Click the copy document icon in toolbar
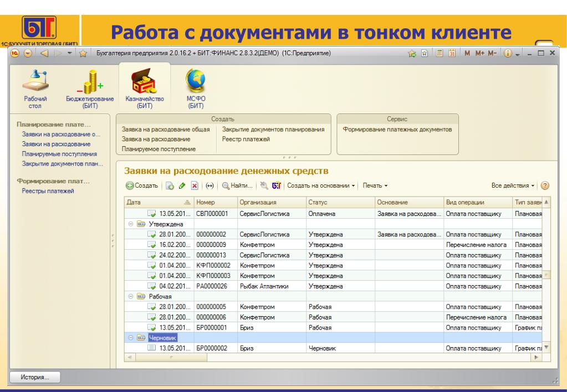The image size is (567, 392). pyautogui.click(x=170, y=185)
